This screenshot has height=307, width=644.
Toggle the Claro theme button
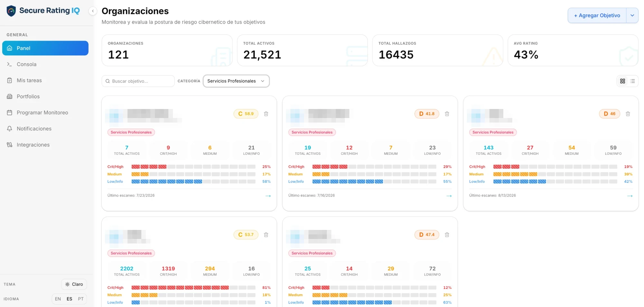(74, 284)
